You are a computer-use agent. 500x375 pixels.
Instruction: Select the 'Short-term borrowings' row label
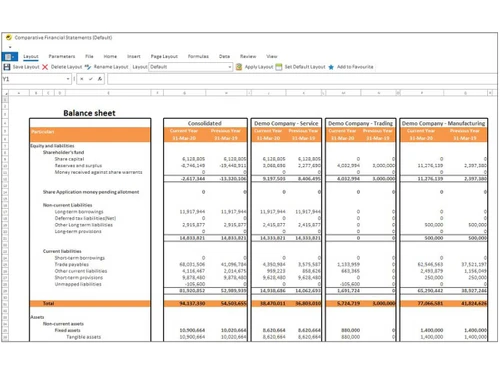click(80, 258)
